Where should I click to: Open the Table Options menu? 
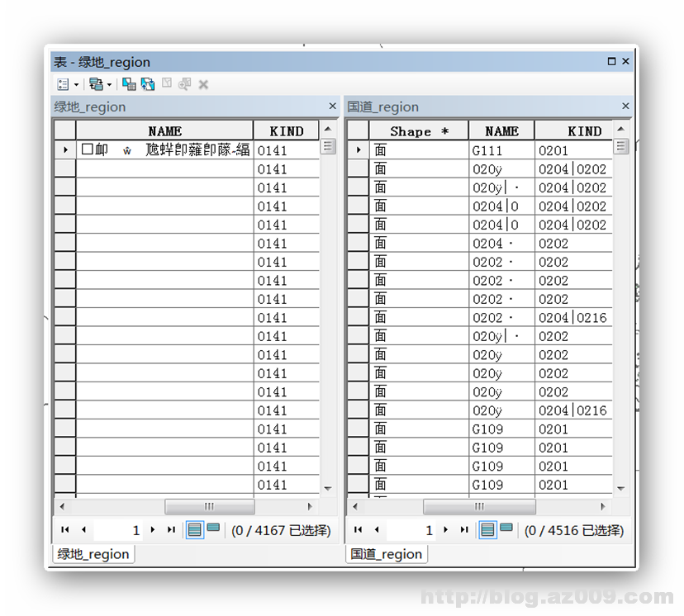(x=63, y=83)
